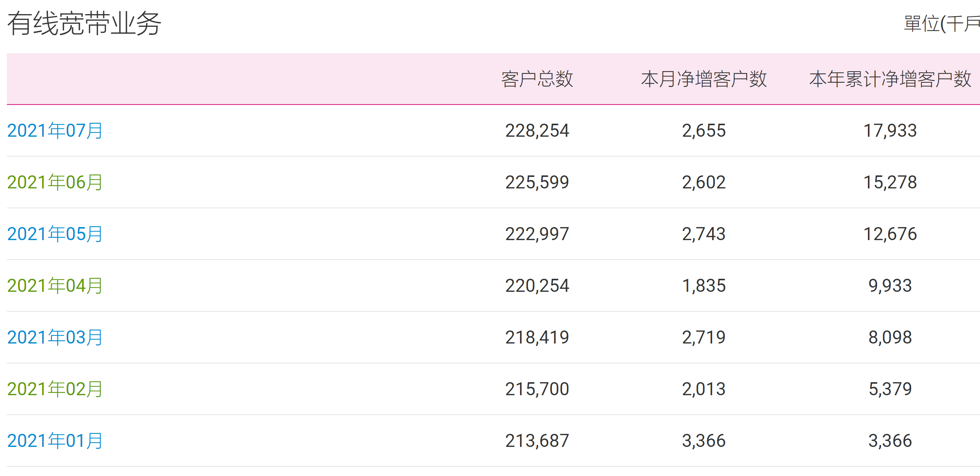
Task: Select the 2,013 February net addition value
Action: pyautogui.click(x=704, y=389)
